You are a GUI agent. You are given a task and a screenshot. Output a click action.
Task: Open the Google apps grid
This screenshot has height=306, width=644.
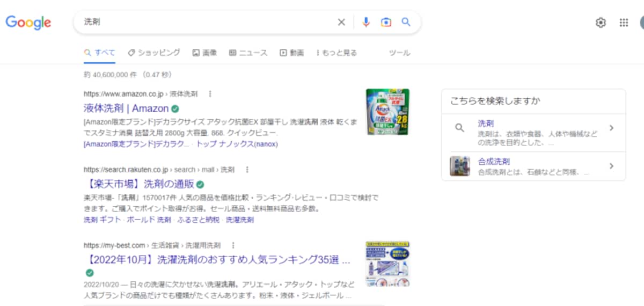pos(624,23)
